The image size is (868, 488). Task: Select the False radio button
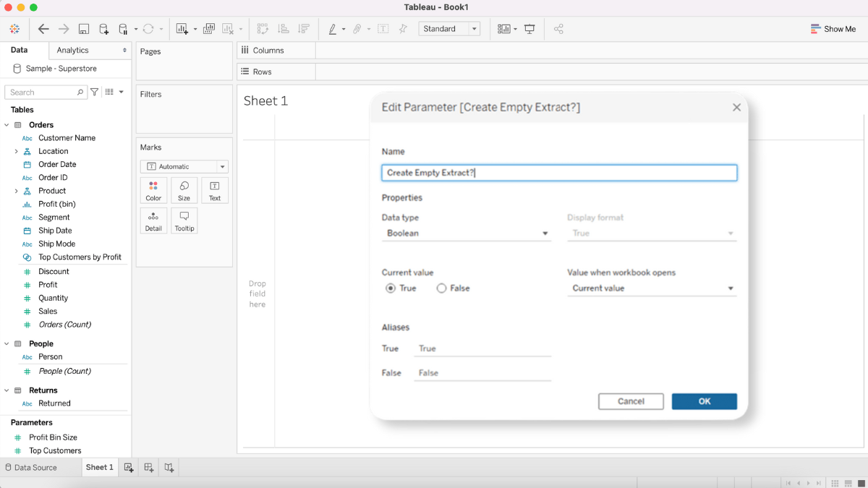coord(442,288)
